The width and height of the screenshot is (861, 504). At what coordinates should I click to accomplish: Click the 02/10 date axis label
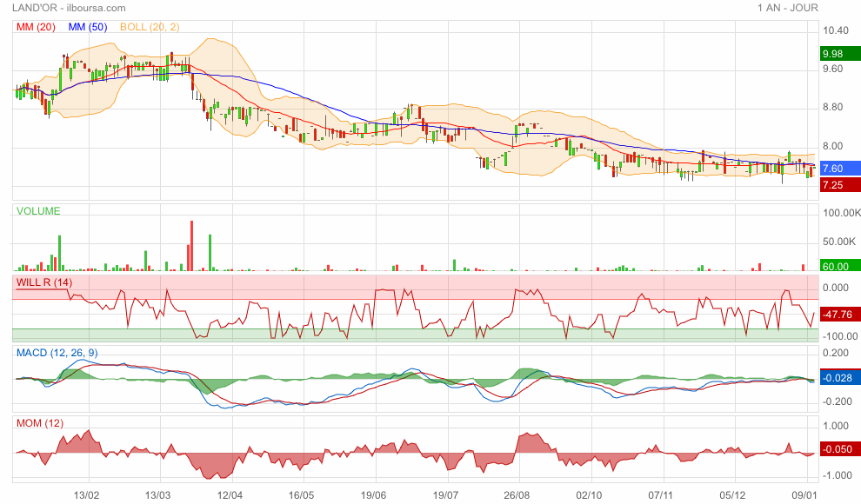[589, 495]
